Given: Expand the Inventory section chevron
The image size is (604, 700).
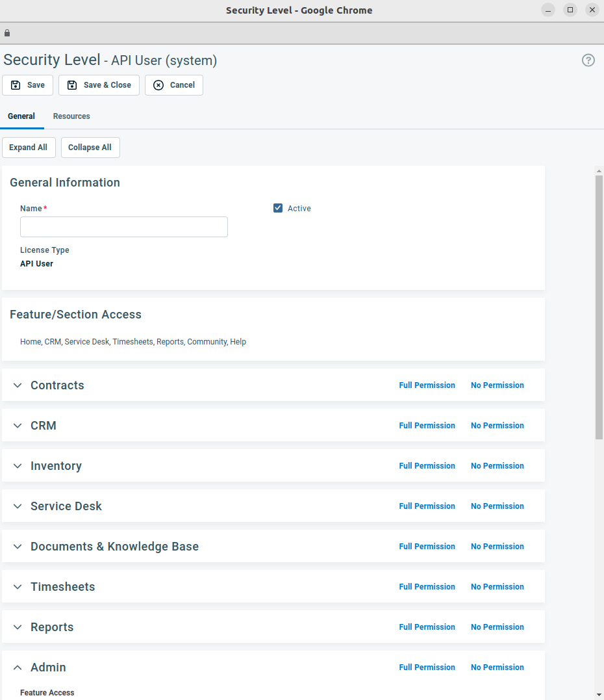Looking at the screenshot, I should [x=18, y=466].
